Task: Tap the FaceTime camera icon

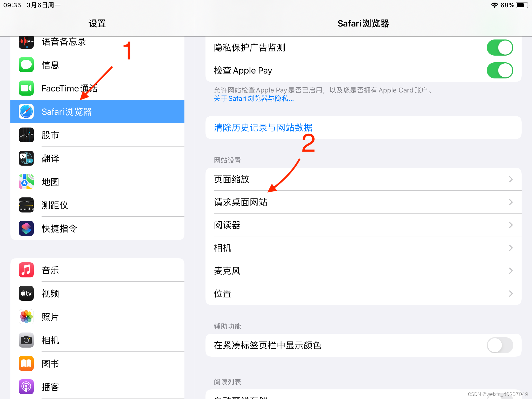Action: (x=26, y=88)
